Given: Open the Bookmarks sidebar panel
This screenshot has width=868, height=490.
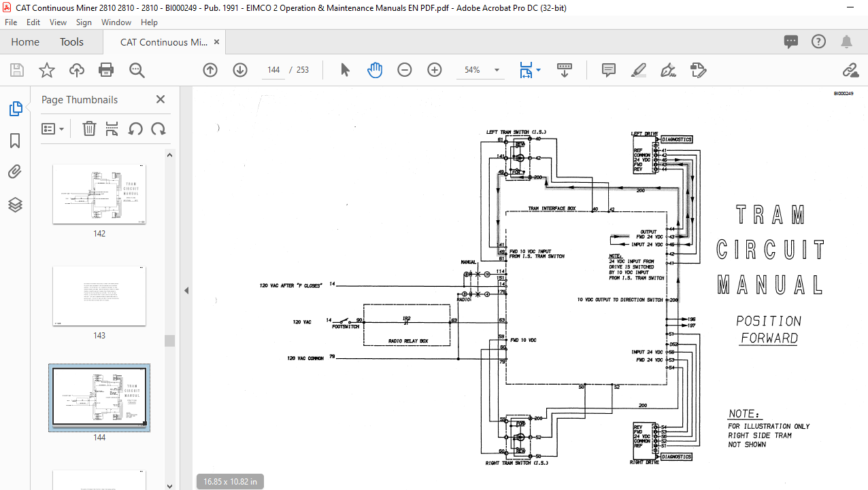Looking at the screenshot, I should point(15,141).
